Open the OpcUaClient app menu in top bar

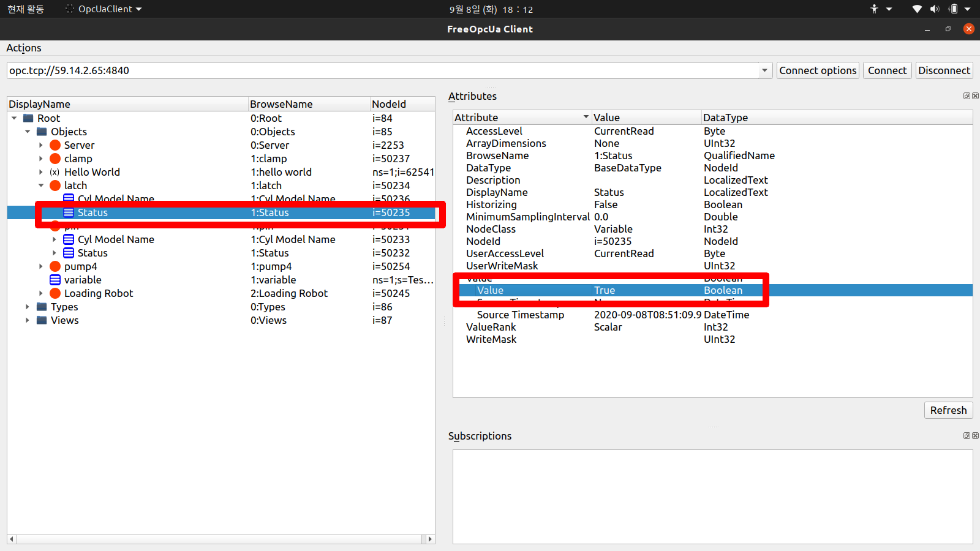tap(104, 9)
